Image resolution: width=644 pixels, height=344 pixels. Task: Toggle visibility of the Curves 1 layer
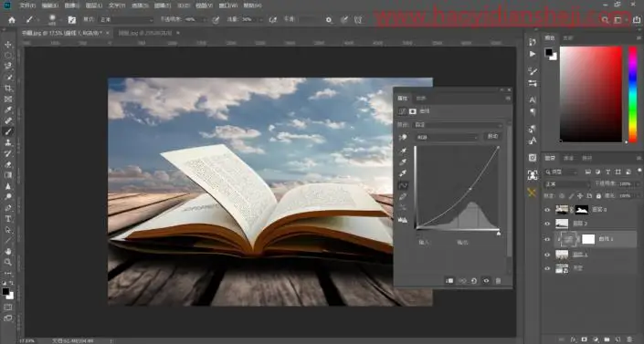(547, 239)
